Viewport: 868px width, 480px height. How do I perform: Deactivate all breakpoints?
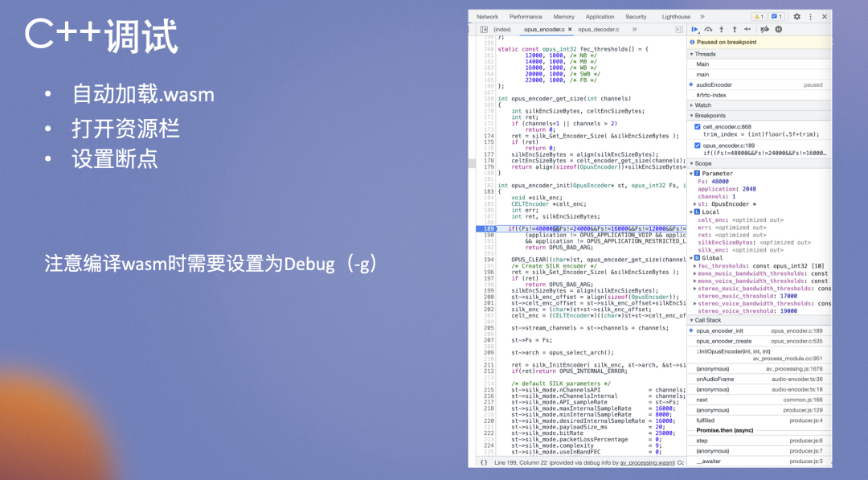tap(764, 29)
